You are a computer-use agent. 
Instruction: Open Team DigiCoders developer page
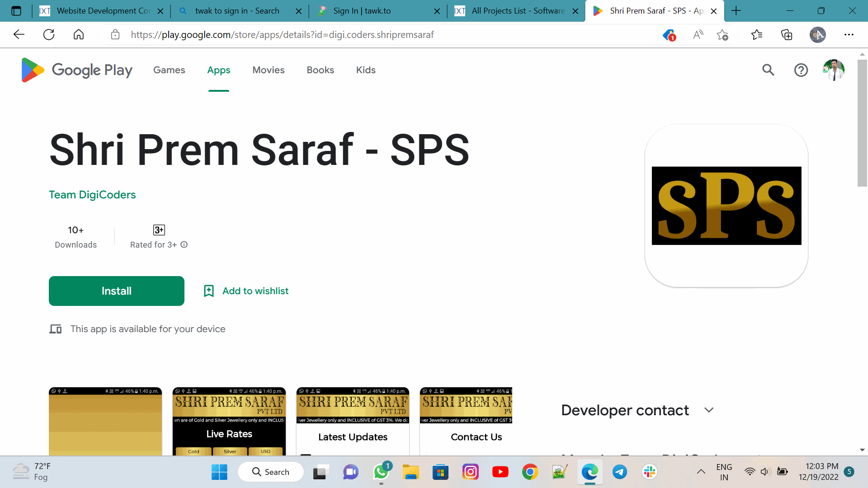(x=92, y=195)
